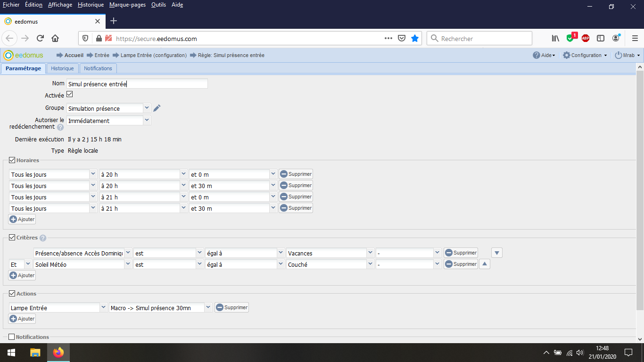Click the volume icon in the system tray
Image resolution: width=644 pixels, height=362 pixels.
580,353
